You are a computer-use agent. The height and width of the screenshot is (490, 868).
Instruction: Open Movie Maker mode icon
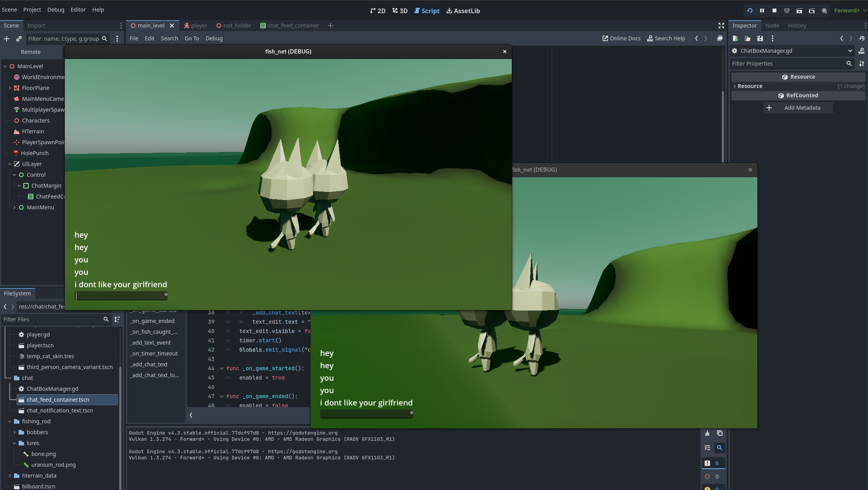coord(824,10)
